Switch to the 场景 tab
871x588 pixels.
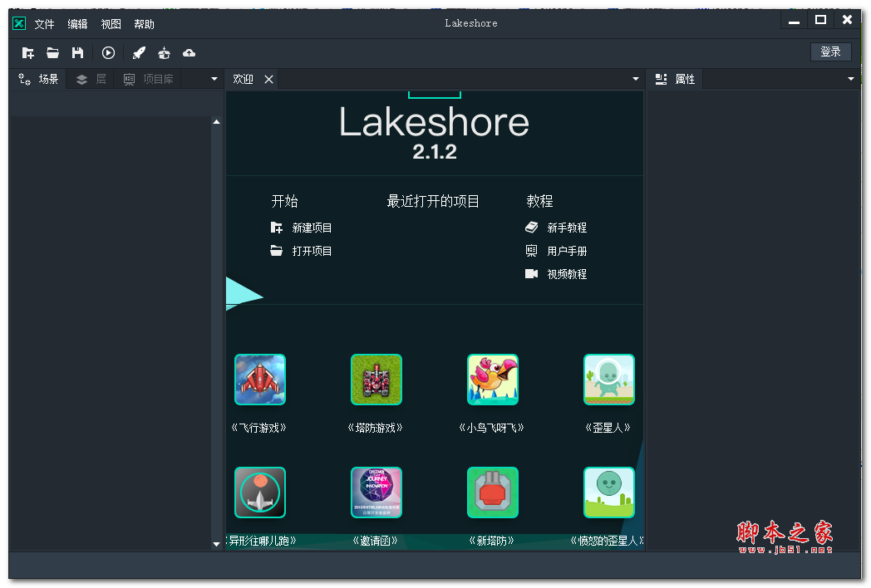[38, 80]
